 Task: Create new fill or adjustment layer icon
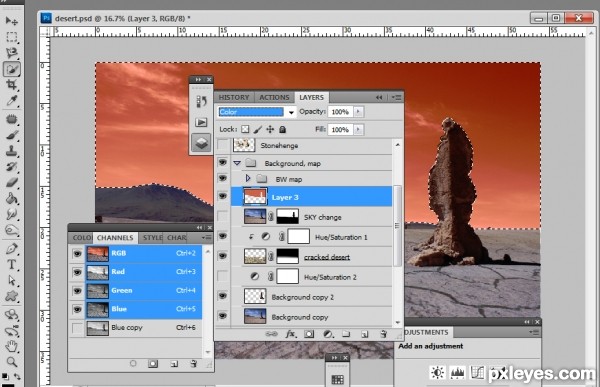[328, 334]
